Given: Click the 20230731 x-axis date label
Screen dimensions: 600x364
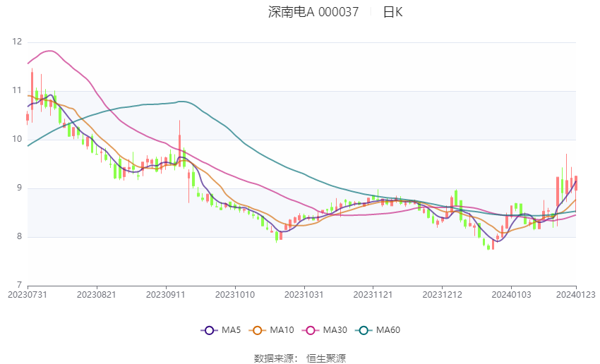Looking at the screenshot, I should point(28,295).
